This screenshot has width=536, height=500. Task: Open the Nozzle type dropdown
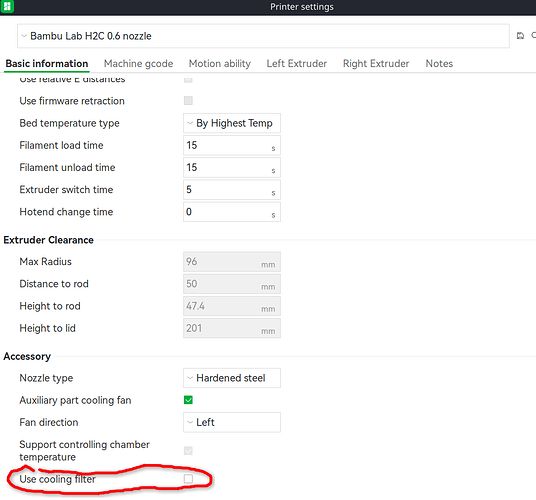tap(232, 378)
